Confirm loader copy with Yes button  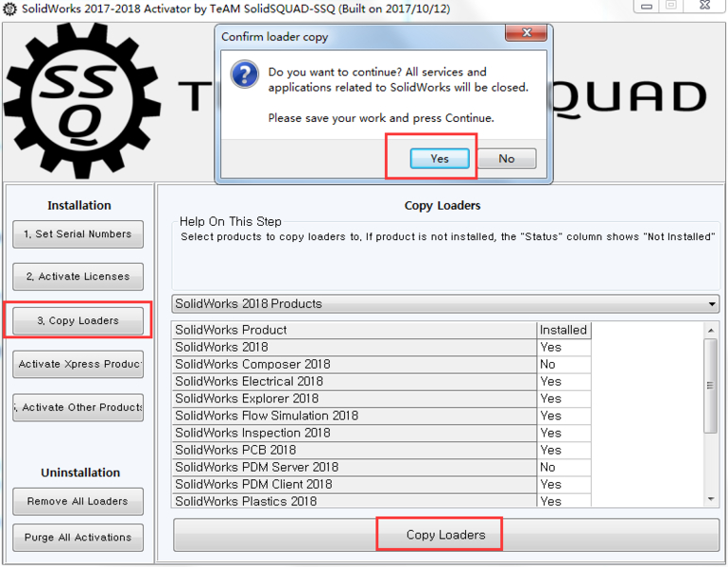pos(440,159)
